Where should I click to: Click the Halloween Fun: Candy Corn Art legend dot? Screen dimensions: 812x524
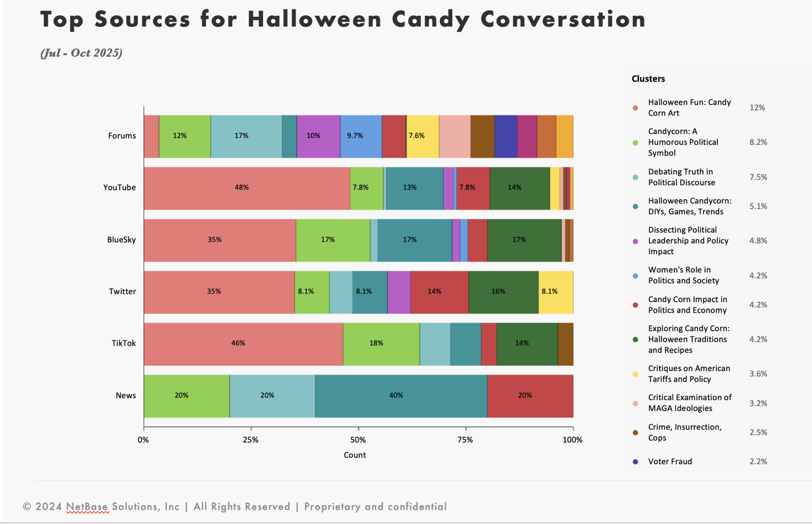tap(635, 108)
